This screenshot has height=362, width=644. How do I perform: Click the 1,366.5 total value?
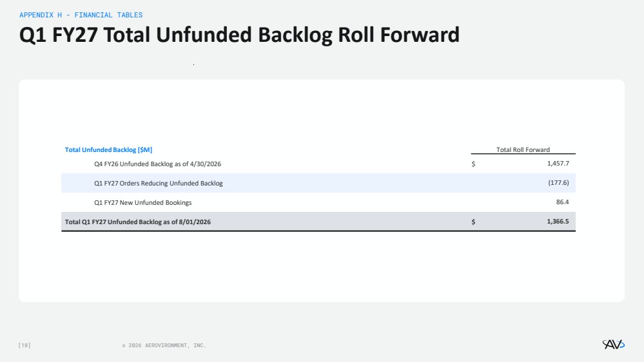tap(558, 221)
